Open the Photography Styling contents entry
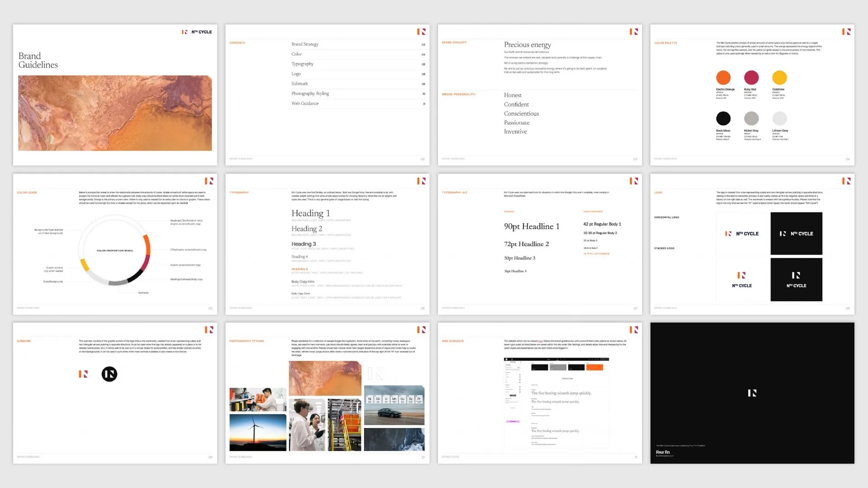This screenshot has width=868, height=488. click(359, 94)
